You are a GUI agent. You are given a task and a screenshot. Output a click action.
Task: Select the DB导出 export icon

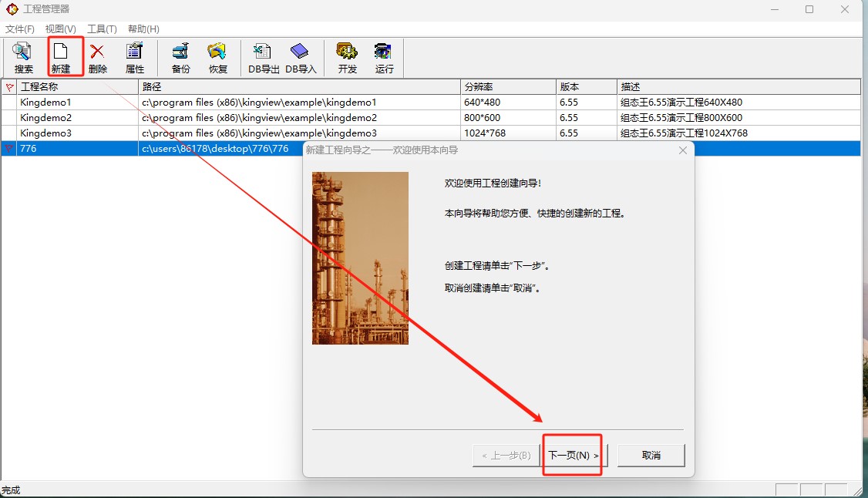(x=263, y=58)
